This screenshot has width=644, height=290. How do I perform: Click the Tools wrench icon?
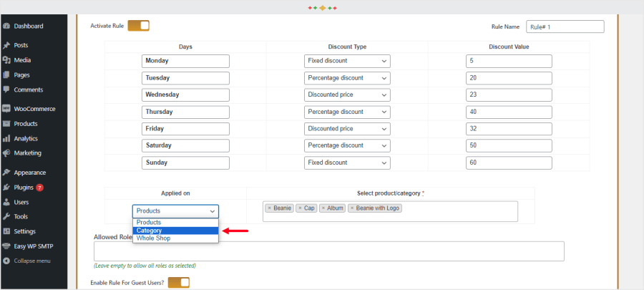coord(6,216)
